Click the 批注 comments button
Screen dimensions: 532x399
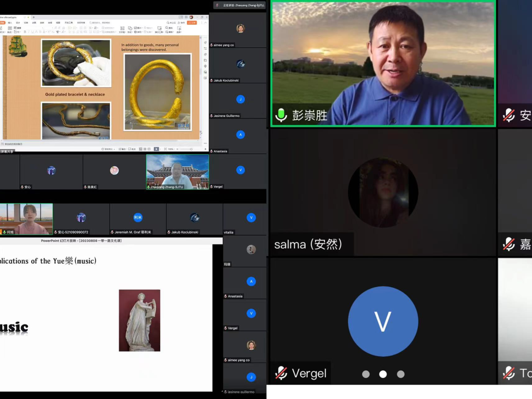132,149
